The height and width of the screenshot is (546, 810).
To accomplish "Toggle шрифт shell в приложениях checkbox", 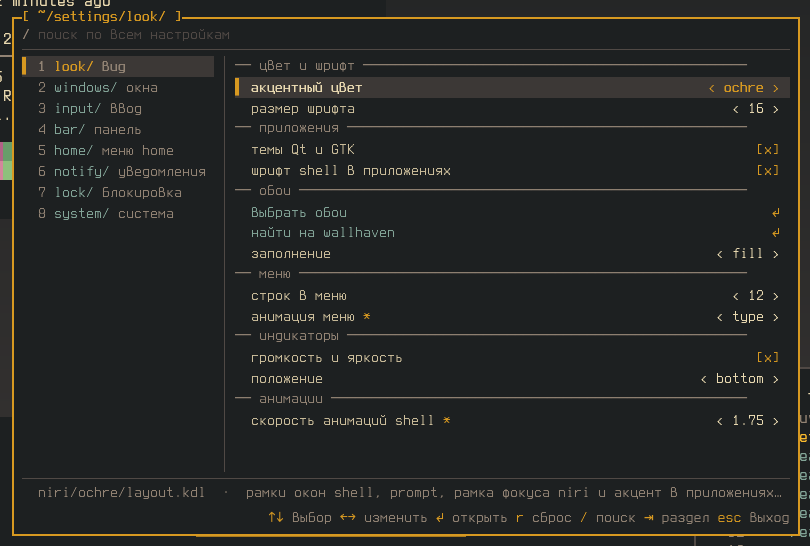I will (x=768, y=170).
